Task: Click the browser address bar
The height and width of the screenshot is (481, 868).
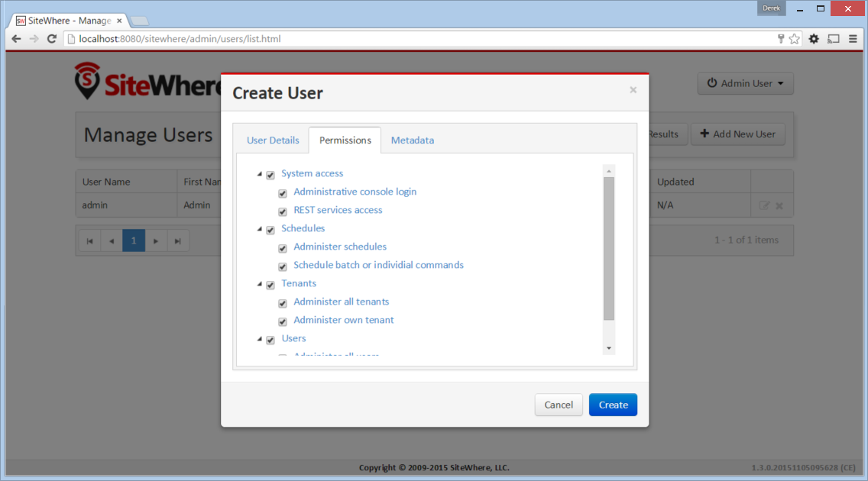Action: [421, 39]
